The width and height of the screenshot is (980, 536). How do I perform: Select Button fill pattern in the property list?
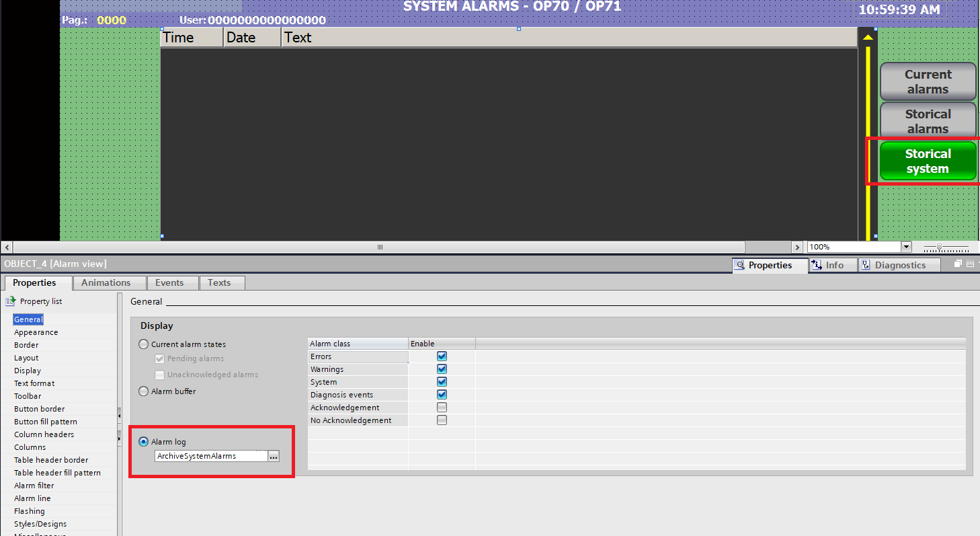pyautogui.click(x=46, y=422)
